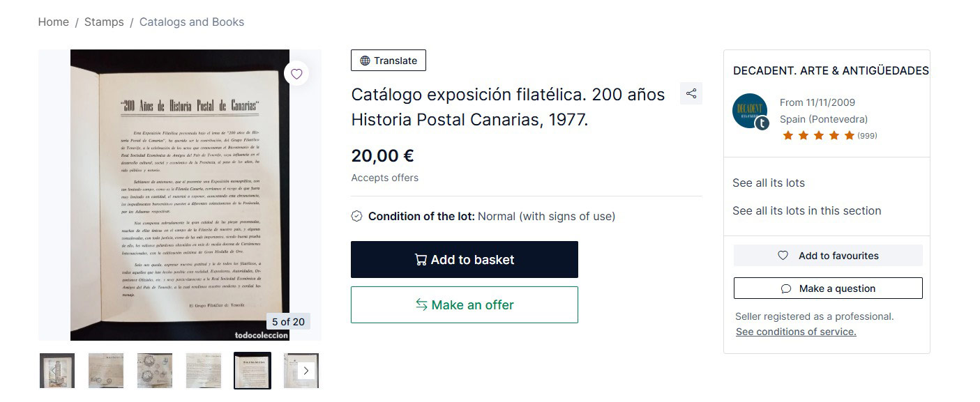The image size is (980, 402).
Task: Select the first photo thumbnail
Action: (57, 371)
